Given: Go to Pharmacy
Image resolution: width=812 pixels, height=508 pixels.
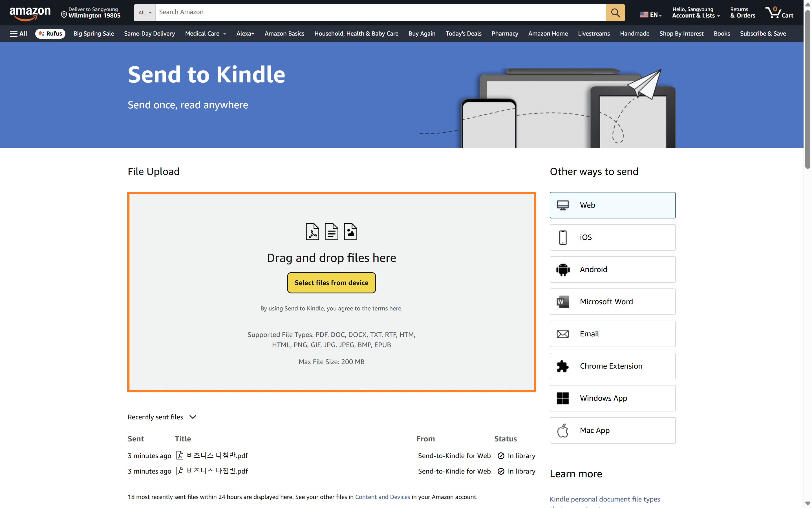Looking at the screenshot, I should (505, 34).
